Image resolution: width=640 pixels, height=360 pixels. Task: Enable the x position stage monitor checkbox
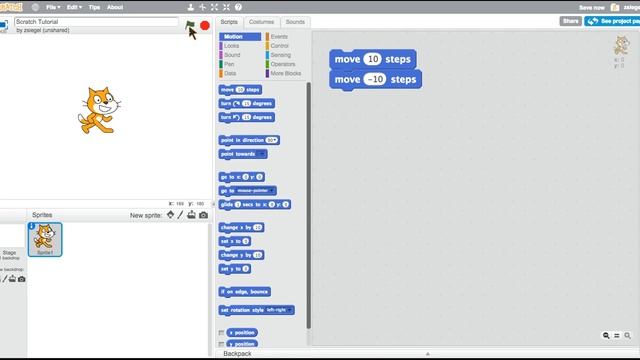click(x=221, y=333)
